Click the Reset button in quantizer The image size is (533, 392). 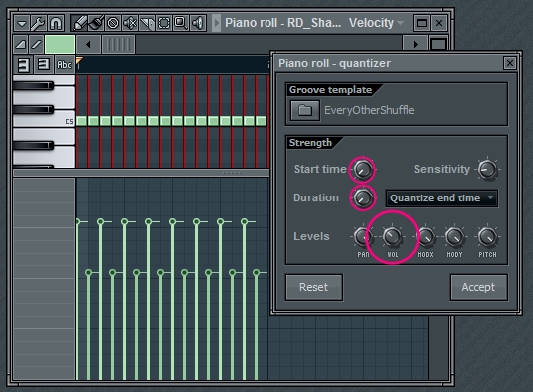[x=314, y=287]
